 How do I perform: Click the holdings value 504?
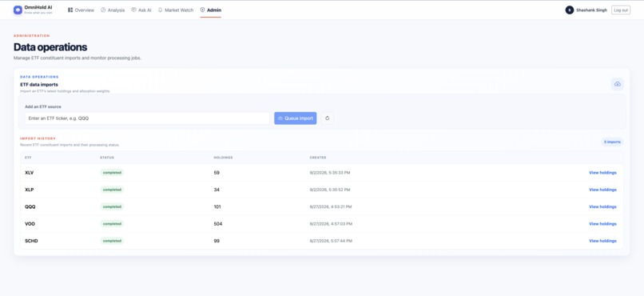point(218,224)
